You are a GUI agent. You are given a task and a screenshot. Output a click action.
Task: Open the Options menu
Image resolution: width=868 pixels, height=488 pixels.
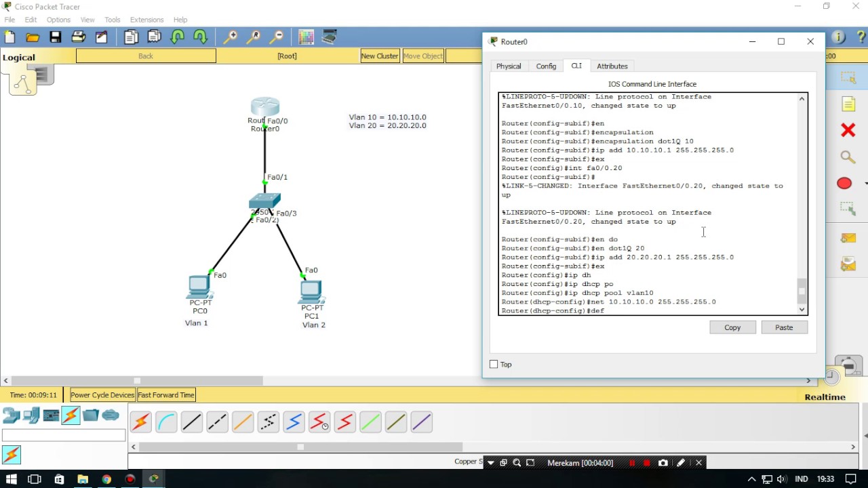coord(58,20)
